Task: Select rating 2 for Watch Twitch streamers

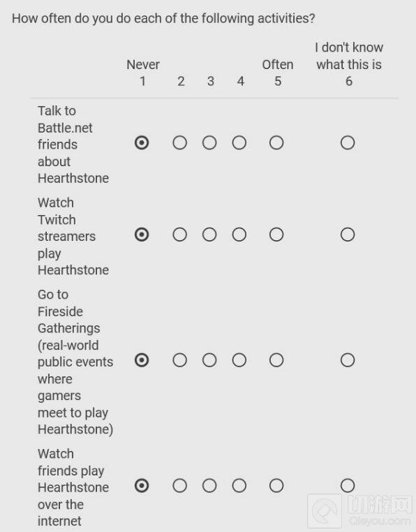Action: pos(179,235)
